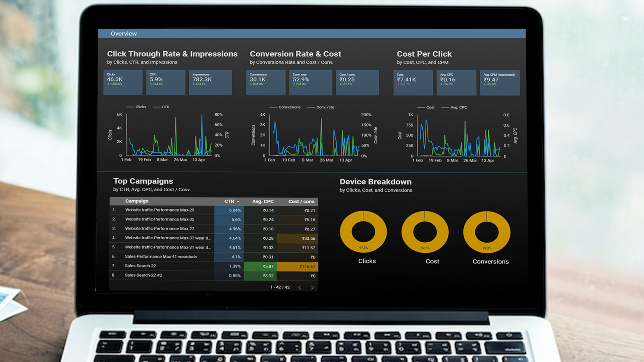Click the Conv. rate 52.9% scorecard

click(x=311, y=82)
